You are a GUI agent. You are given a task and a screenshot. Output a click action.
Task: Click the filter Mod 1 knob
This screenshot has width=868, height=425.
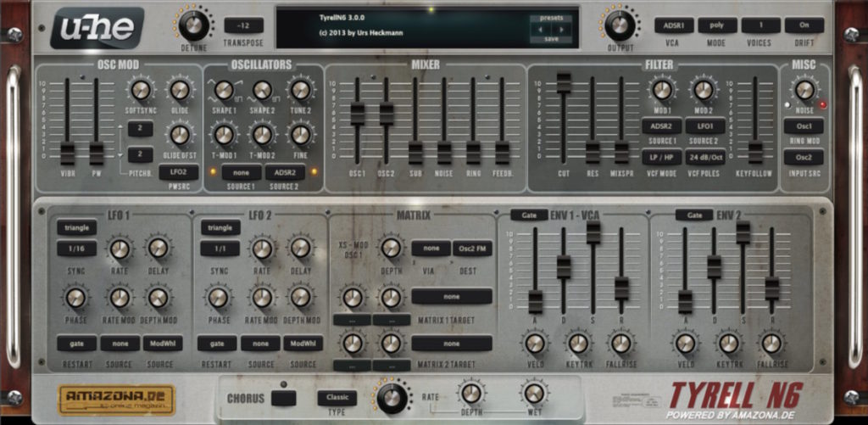(x=662, y=90)
